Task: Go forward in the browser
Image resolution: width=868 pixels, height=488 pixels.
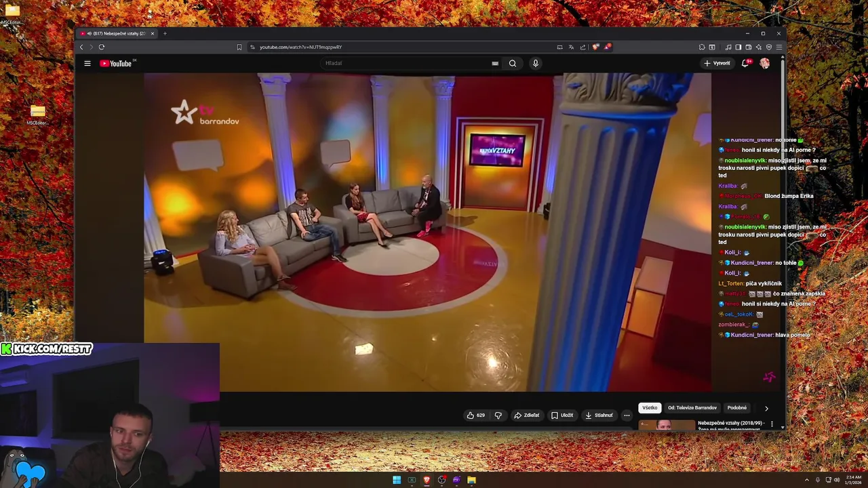Action: pyautogui.click(x=92, y=47)
